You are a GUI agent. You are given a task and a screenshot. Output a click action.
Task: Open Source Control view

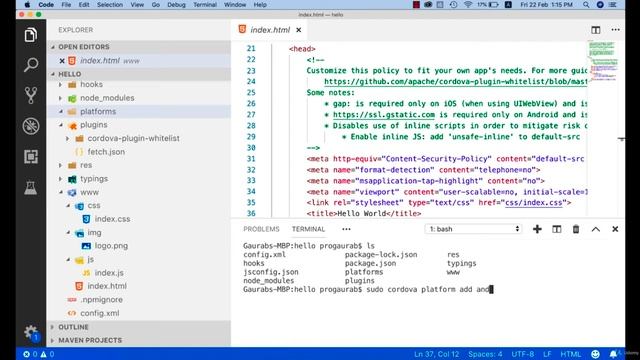coord(31,95)
